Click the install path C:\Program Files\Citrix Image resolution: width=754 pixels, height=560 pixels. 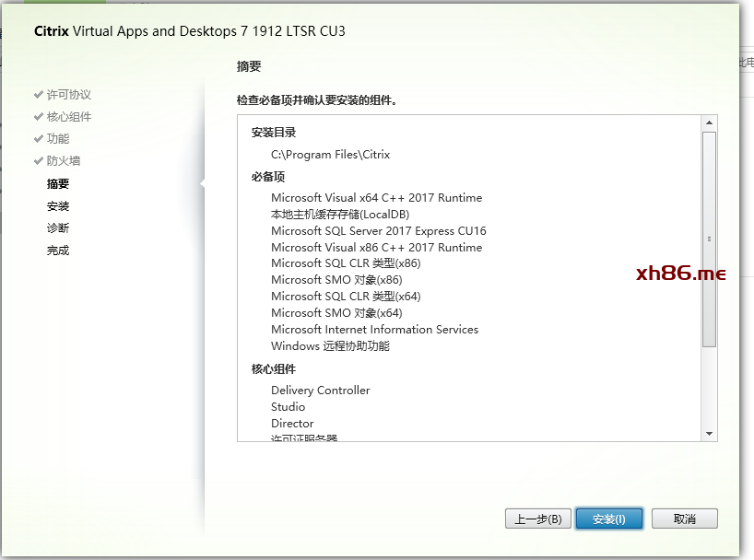coord(330,155)
